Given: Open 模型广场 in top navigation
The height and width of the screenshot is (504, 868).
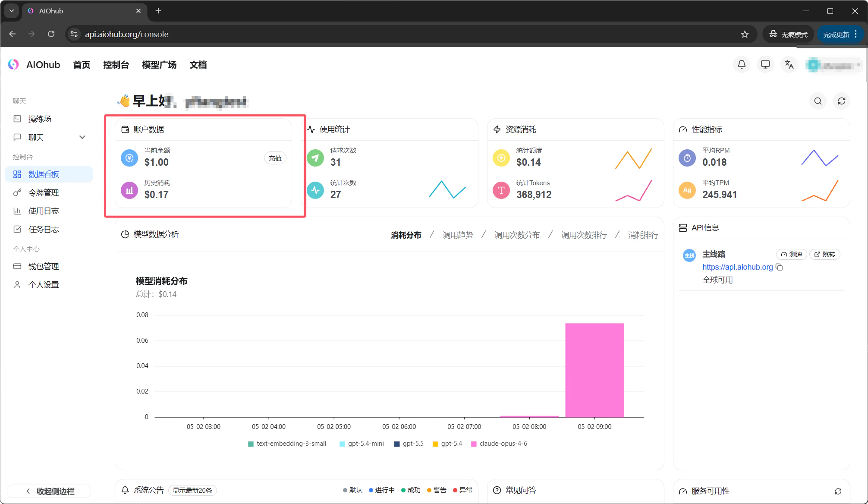Looking at the screenshot, I should pyautogui.click(x=159, y=65).
